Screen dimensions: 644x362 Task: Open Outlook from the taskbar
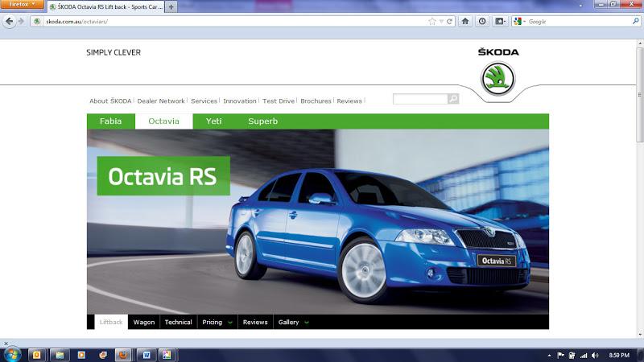coord(36,355)
